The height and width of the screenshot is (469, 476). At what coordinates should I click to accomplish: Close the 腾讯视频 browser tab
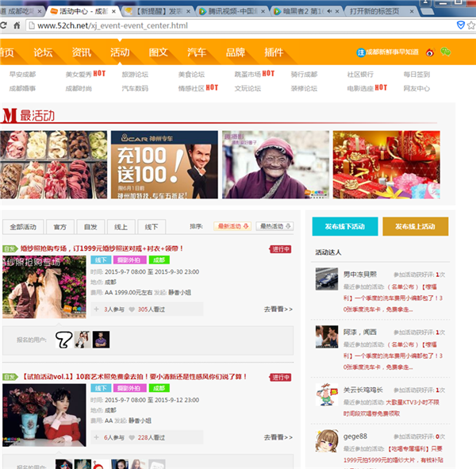coord(263,12)
